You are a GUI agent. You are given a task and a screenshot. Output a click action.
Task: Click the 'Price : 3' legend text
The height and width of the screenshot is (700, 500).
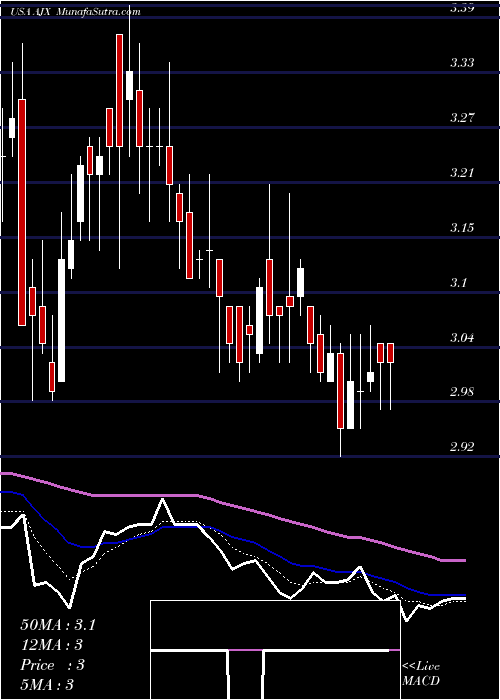coord(52,665)
